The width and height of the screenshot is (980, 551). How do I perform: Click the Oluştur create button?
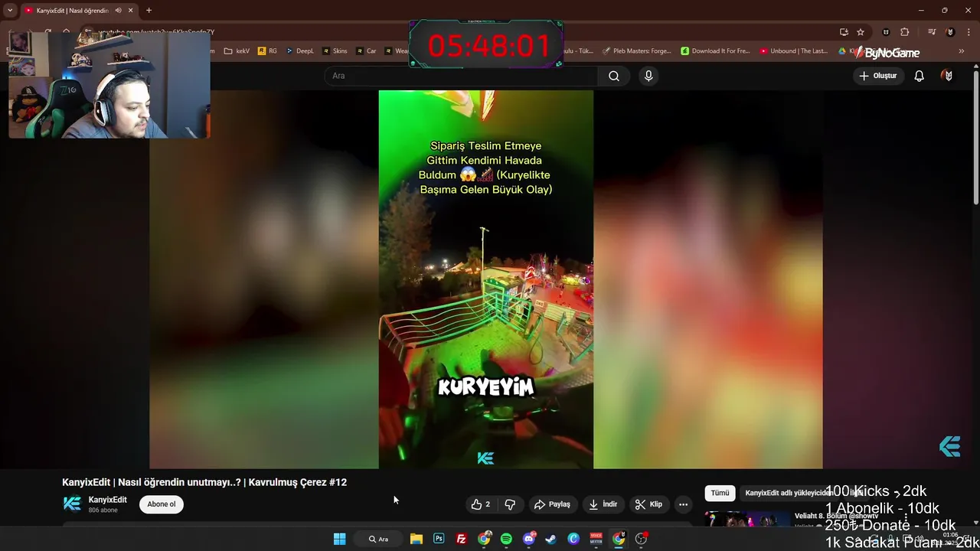click(878, 76)
